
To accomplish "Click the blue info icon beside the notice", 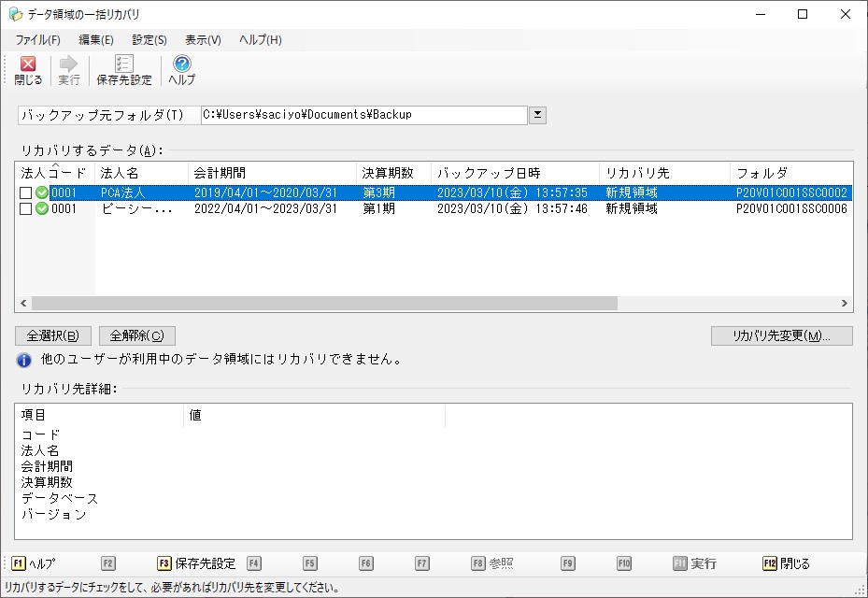I will pos(24,360).
